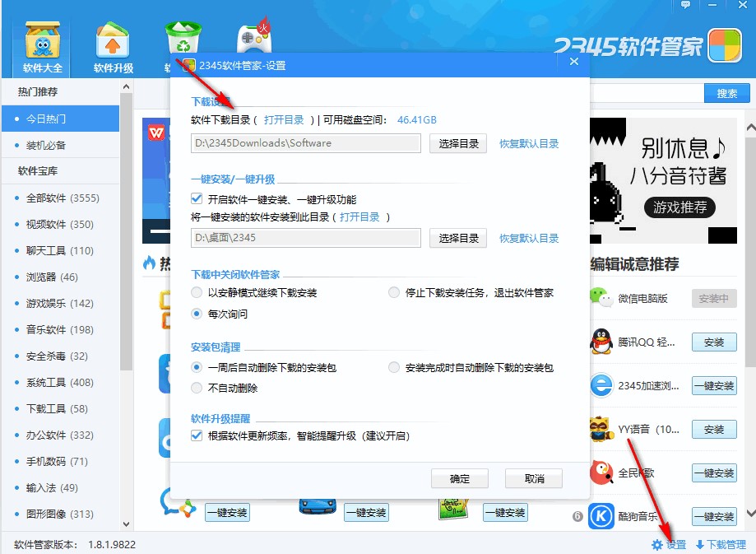Select 装机必备 in sidebar

(60, 145)
